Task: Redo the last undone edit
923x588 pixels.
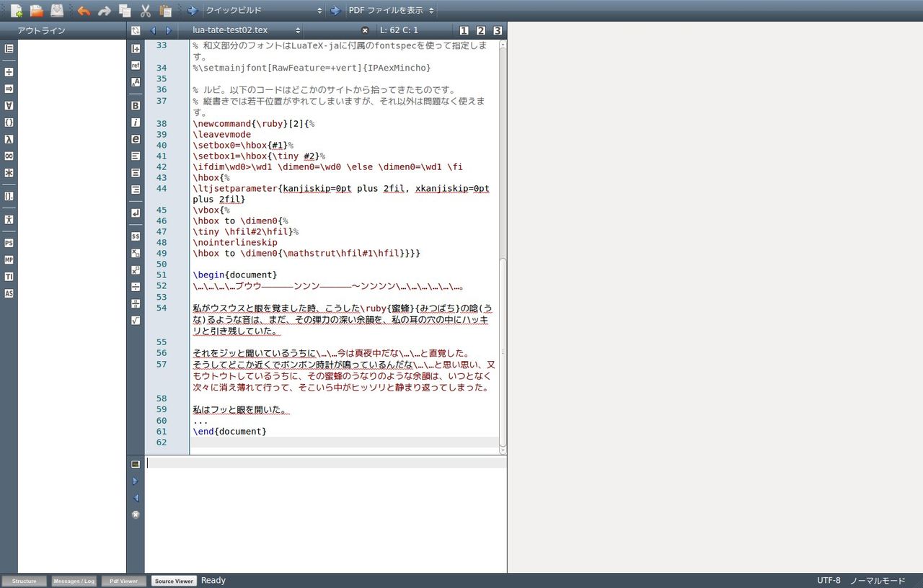Action: (104, 11)
